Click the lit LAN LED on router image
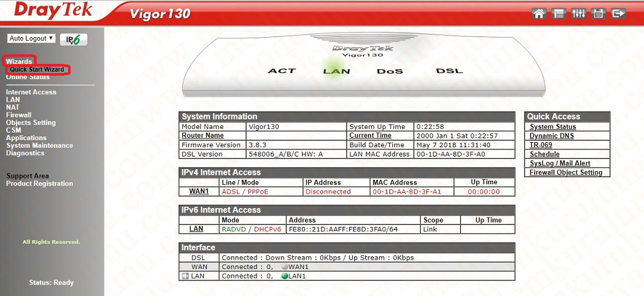 coord(336,71)
